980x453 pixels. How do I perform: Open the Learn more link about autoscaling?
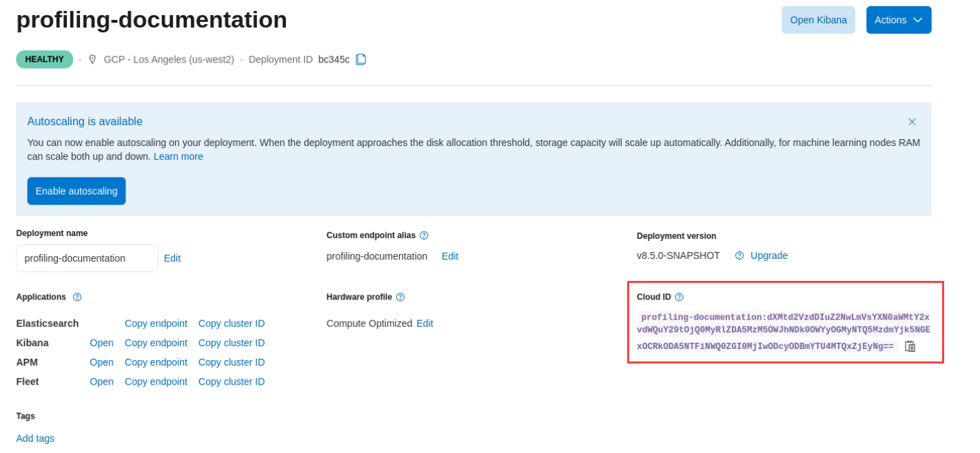178,156
